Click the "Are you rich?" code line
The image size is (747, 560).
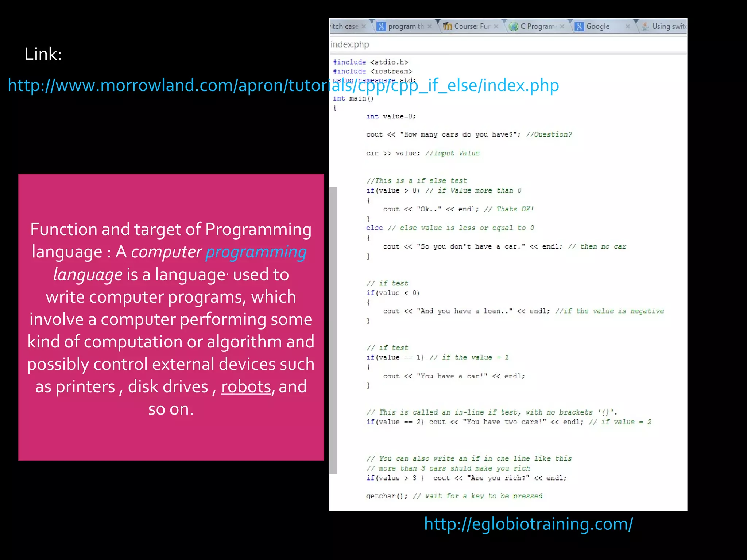467,478
